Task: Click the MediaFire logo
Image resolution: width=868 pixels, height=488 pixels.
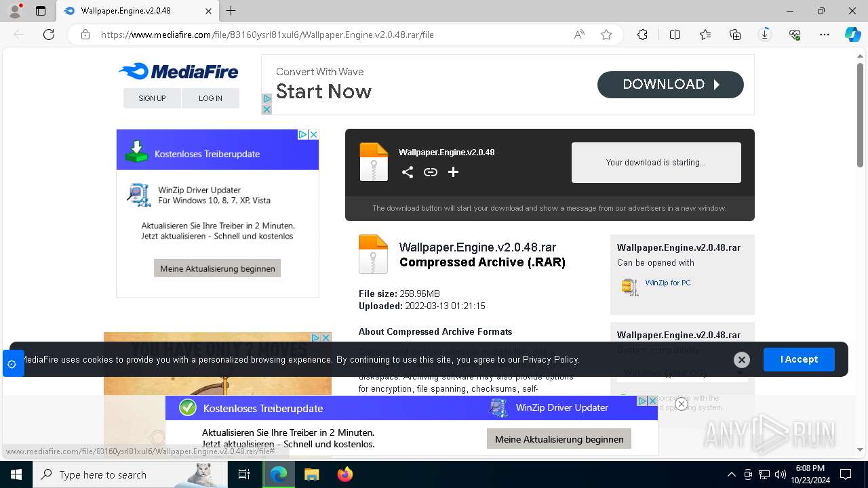Action: pos(178,71)
